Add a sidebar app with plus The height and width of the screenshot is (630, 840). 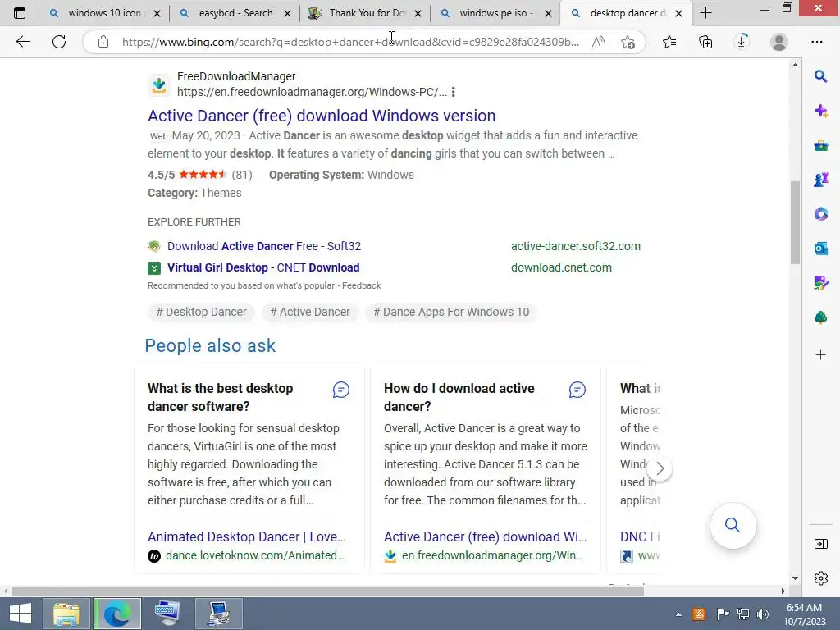(x=820, y=354)
